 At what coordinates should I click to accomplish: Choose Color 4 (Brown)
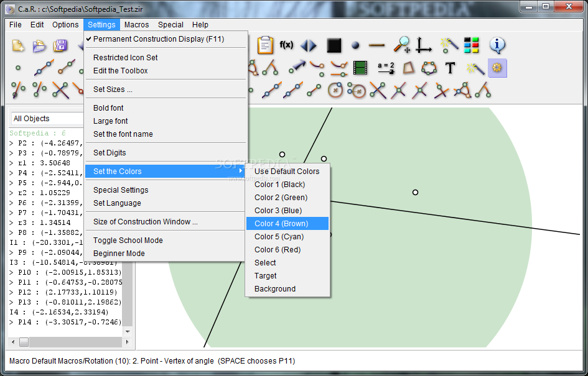coord(287,224)
